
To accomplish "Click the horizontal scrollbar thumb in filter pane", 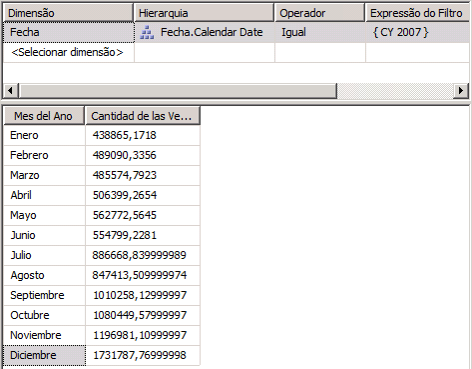I will click(x=178, y=91).
